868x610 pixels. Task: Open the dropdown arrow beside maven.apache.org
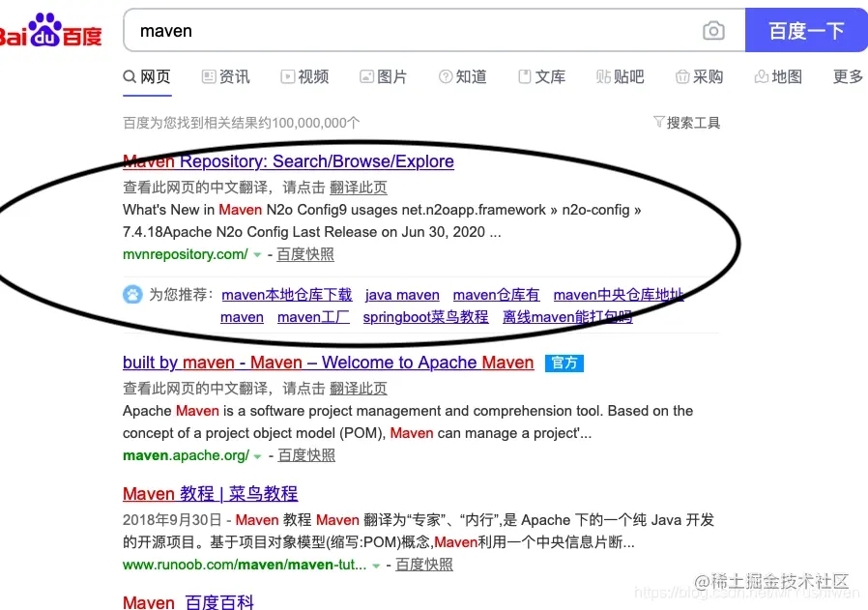(x=257, y=455)
